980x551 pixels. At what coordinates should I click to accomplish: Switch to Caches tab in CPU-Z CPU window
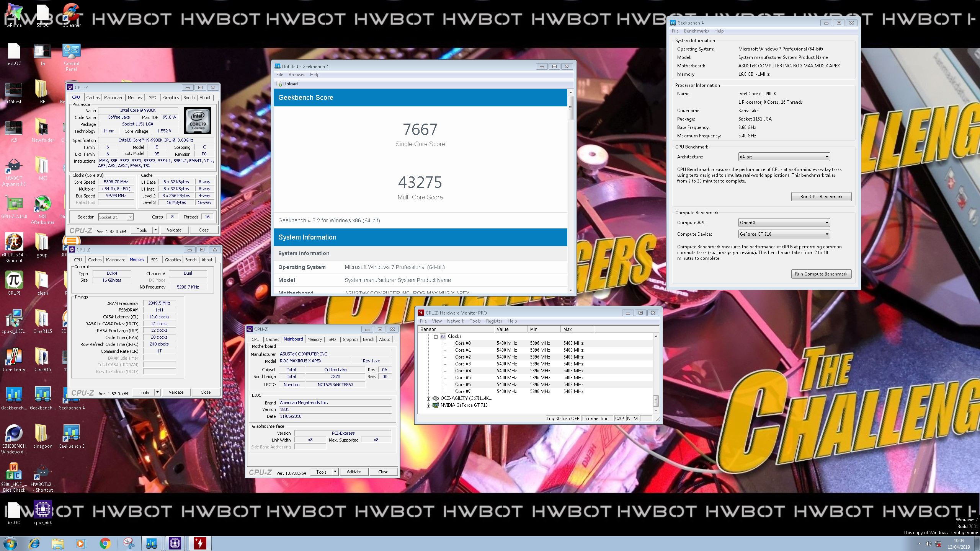[x=93, y=98]
